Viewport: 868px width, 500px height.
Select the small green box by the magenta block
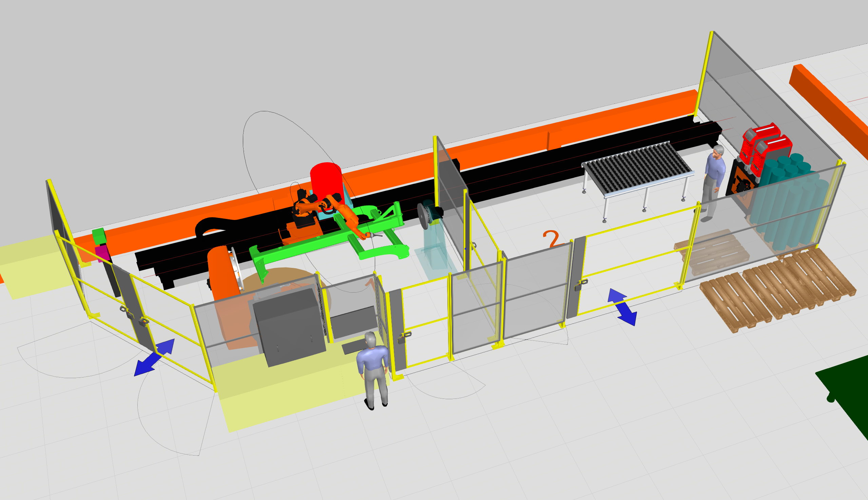(99, 236)
